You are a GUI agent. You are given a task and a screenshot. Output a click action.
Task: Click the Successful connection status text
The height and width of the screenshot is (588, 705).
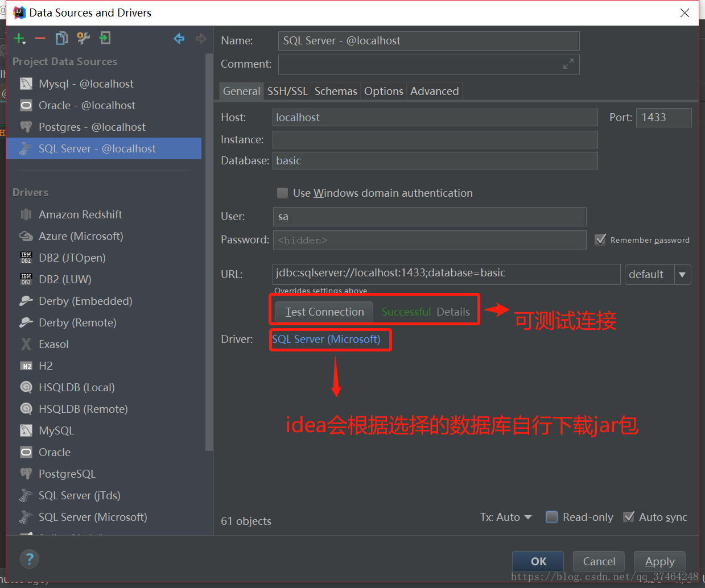406,312
